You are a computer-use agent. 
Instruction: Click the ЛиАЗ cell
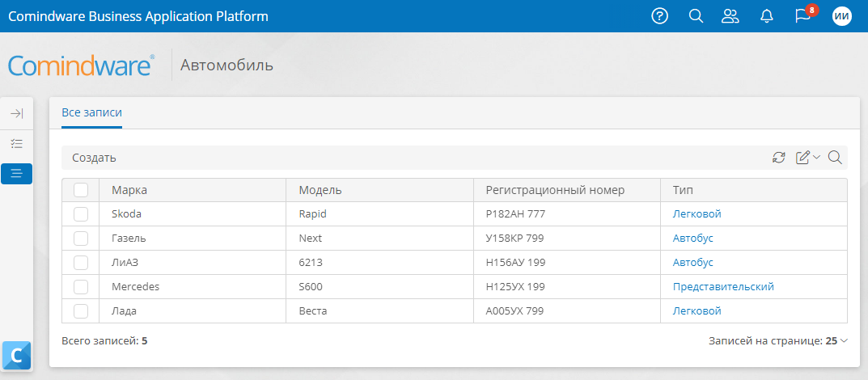[193, 263]
